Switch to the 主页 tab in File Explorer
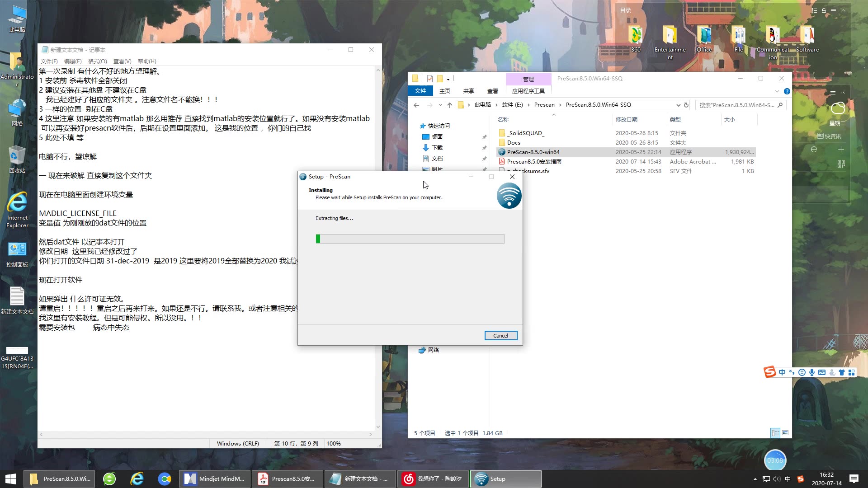The height and width of the screenshot is (488, 868). coord(445,91)
